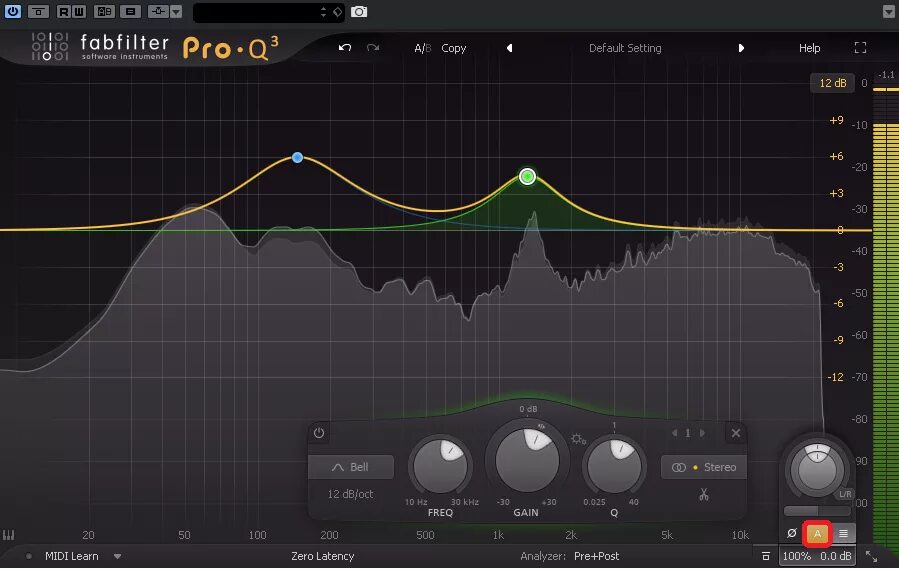This screenshot has width=899, height=571.
Task: Open dropdown arrow beside side-chain icon
Action: (176, 11)
